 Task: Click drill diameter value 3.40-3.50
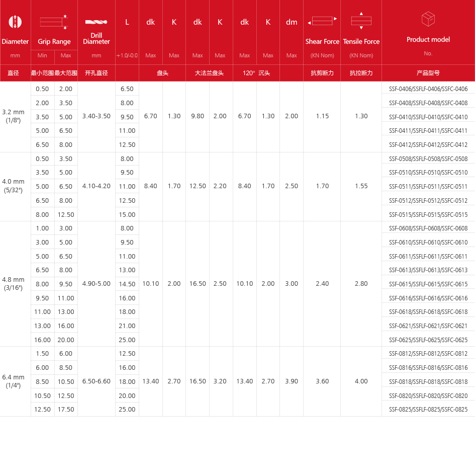(x=97, y=116)
